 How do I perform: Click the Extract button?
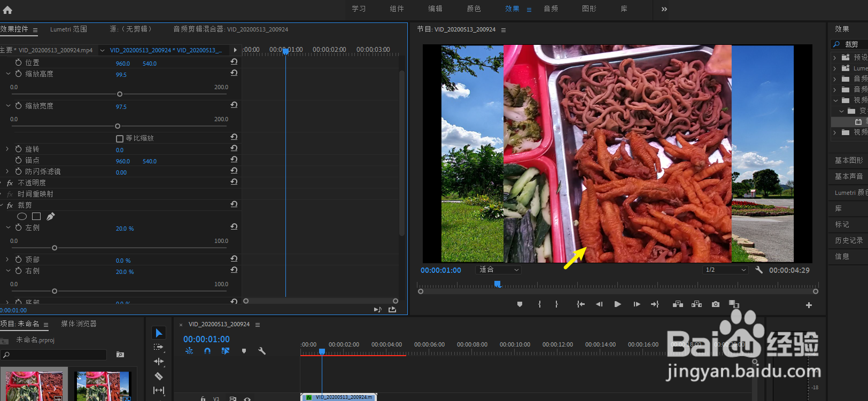pyautogui.click(x=696, y=304)
